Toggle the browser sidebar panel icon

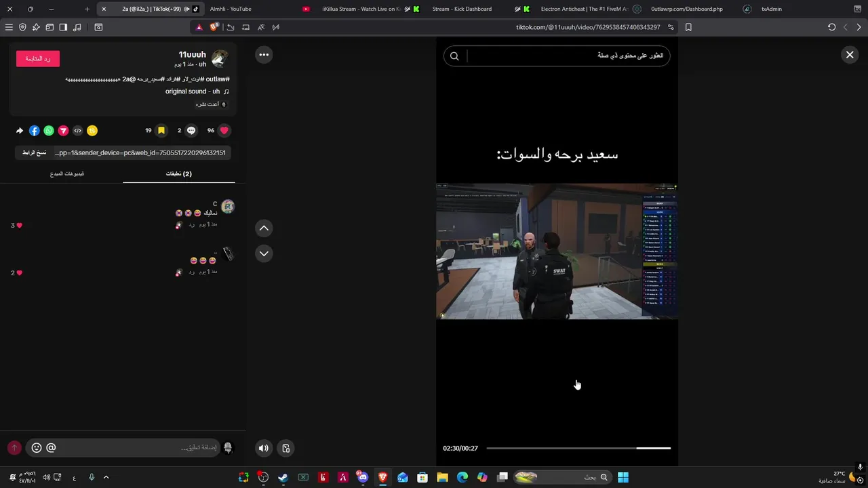click(63, 27)
